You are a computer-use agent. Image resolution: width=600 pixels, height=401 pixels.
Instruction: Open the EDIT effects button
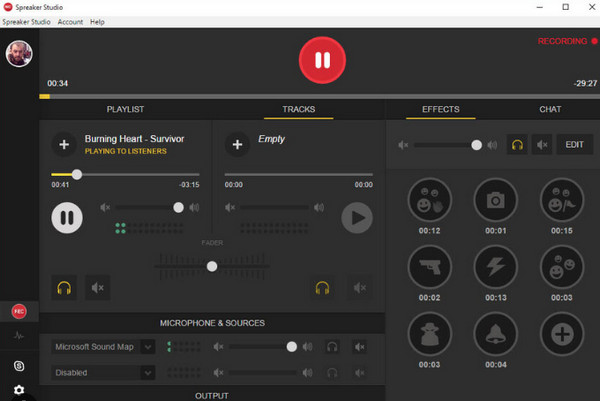(574, 145)
